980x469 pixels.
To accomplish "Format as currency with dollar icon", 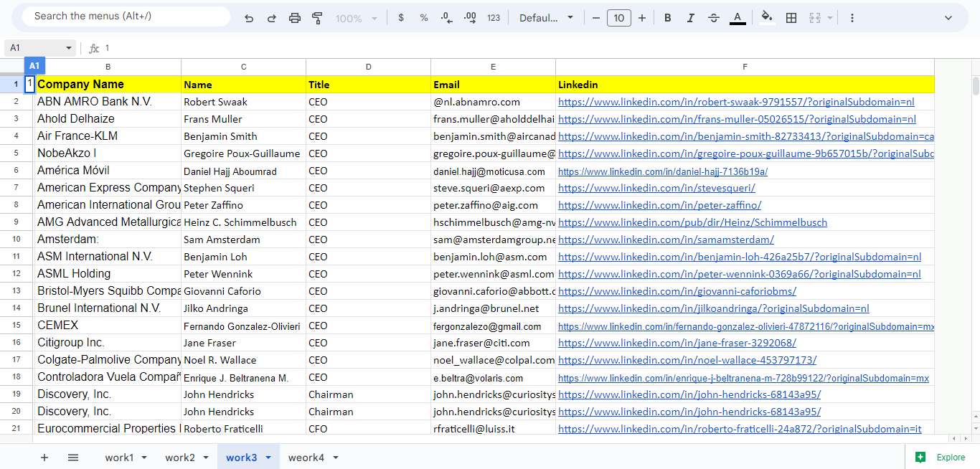I will click(x=401, y=18).
